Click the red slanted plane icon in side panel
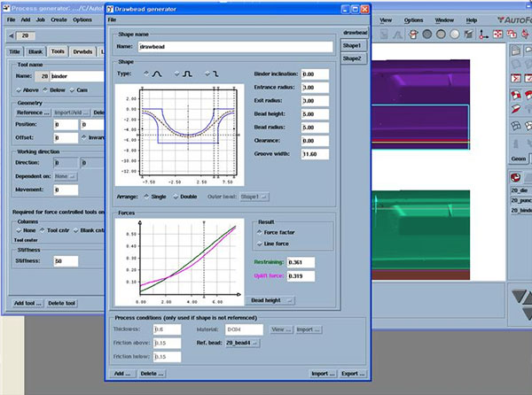532x395 pixels. coord(516,109)
